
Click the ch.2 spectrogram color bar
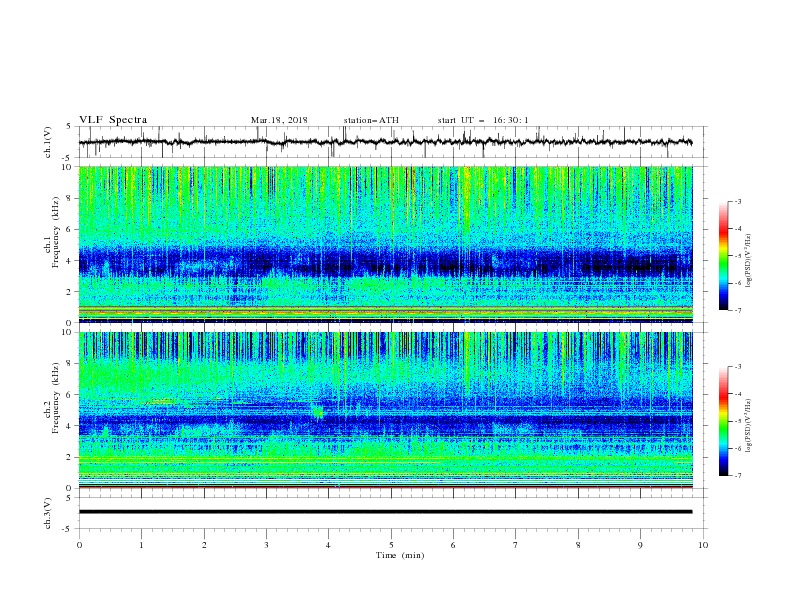(x=724, y=421)
